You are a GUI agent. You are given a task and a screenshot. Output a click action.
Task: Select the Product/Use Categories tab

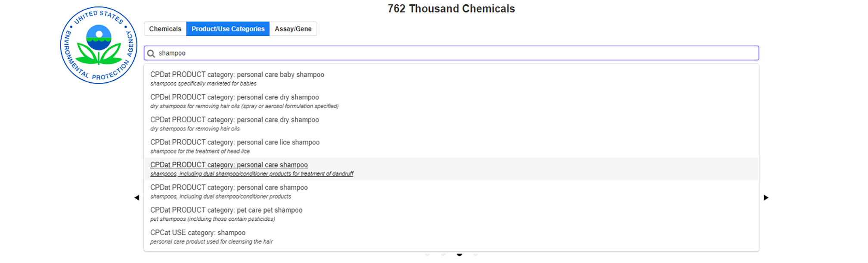228,29
